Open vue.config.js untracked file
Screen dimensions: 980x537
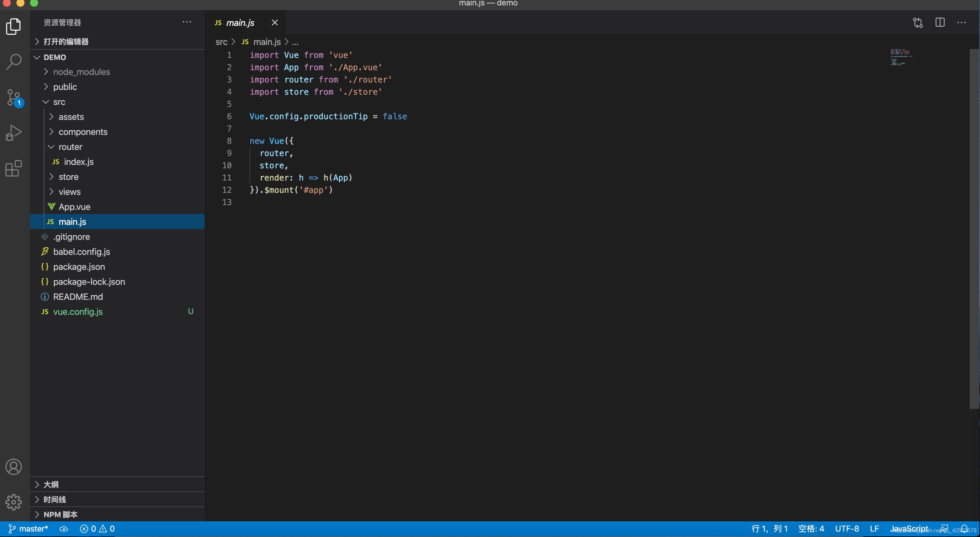(x=117, y=312)
